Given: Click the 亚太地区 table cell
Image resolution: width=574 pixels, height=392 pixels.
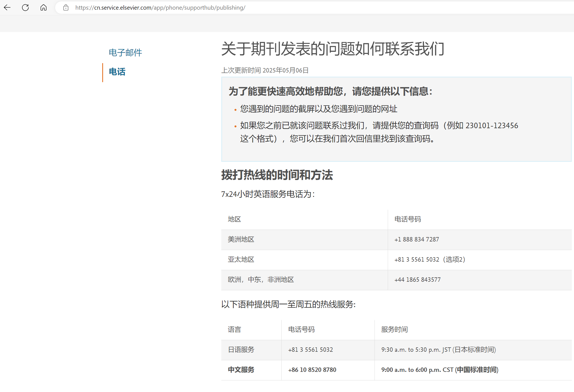Looking at the screenshot, I should coord(241,260).
